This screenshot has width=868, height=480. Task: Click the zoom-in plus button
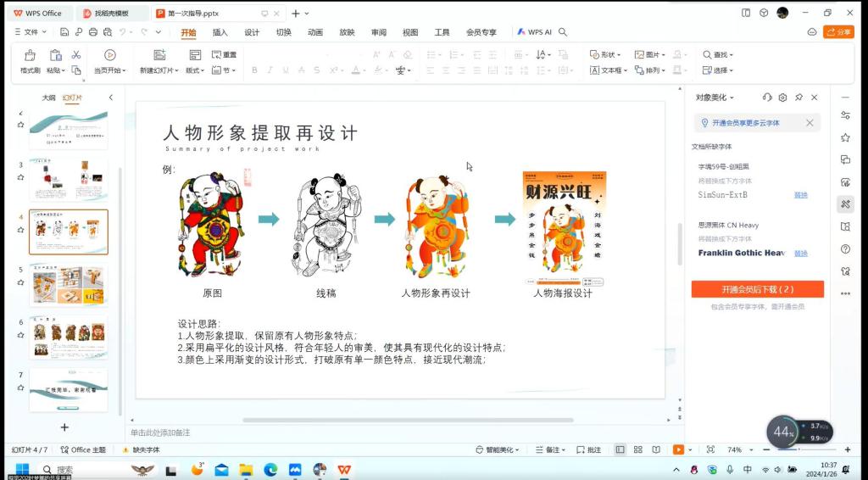848,449
